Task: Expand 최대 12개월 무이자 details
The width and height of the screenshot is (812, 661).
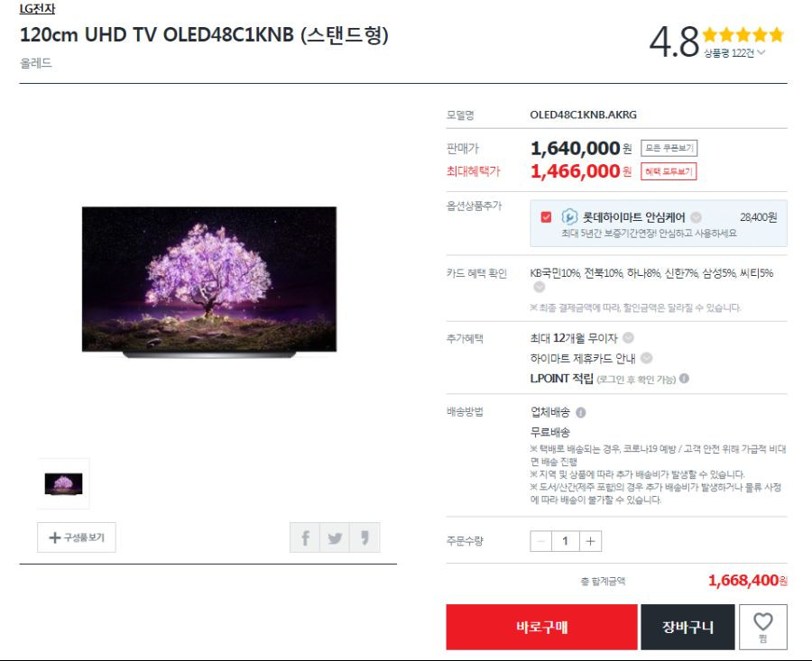Action: point(628,337)
